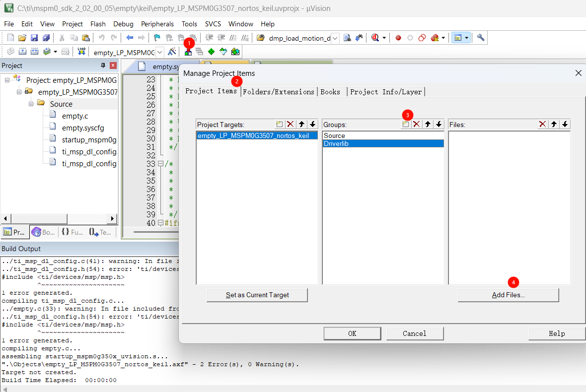Open the Configuration wrench icon
Image resolution: width=586 pixels, height=392 pixels.
pos(480,38)
